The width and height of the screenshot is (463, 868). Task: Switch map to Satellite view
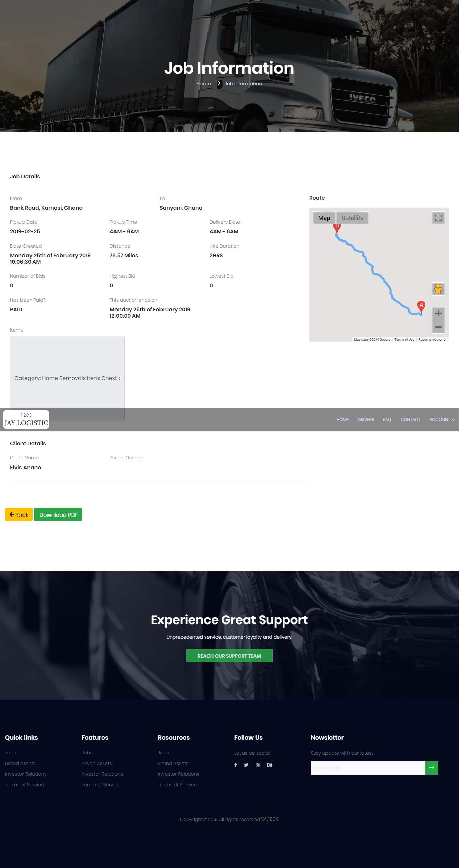coord(353,218)
